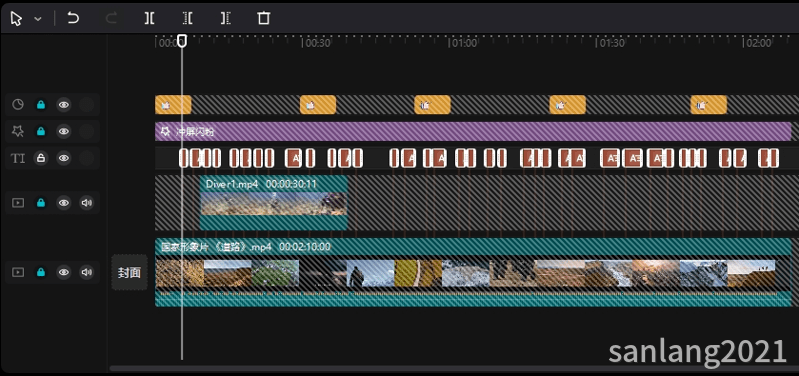Image resolution: width=799 pixels, height=376 pixels.
Task: Select the Diver1.mp4 clip
Action: pos(274,203)
